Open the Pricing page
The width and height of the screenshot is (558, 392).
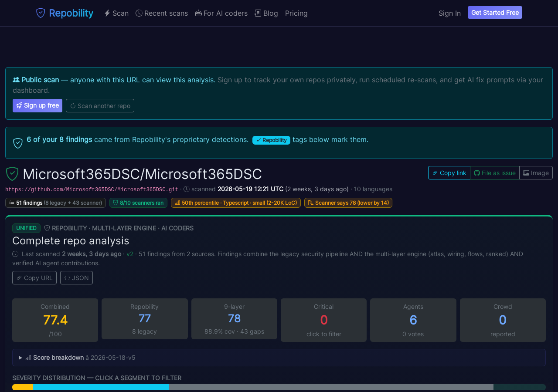click(296, 13)
